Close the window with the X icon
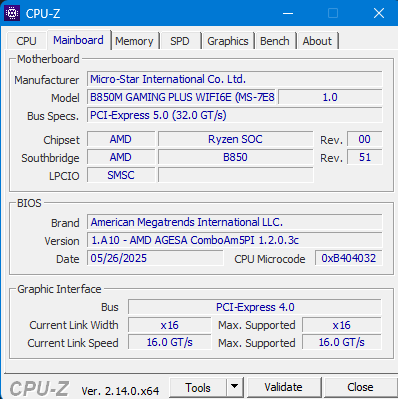 [379, 13]
